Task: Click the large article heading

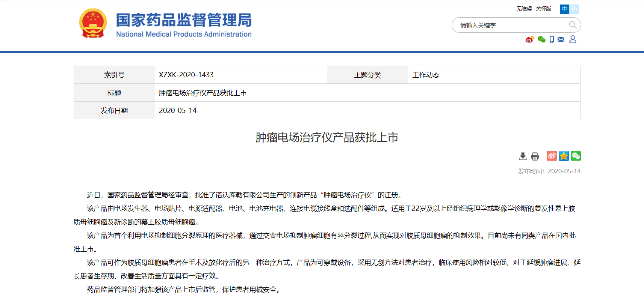Action: tap(327, 137)
